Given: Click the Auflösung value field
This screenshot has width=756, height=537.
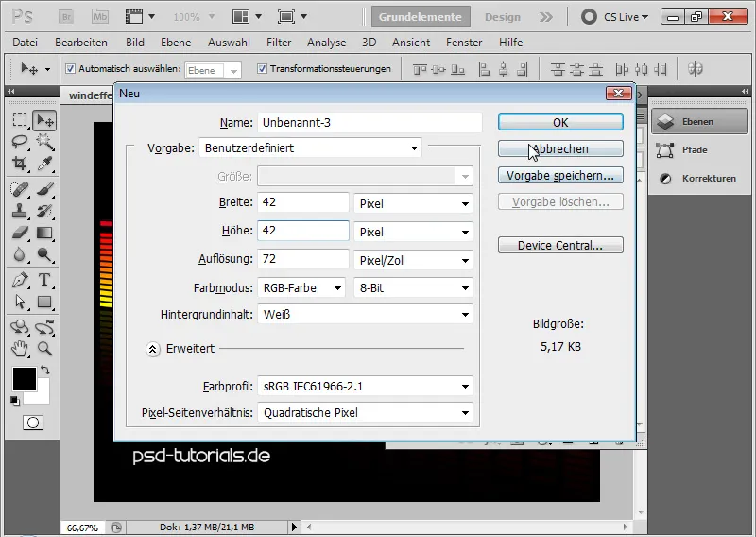Looking at the screenshot, I should pyautogui.click(x=302, y=259).
